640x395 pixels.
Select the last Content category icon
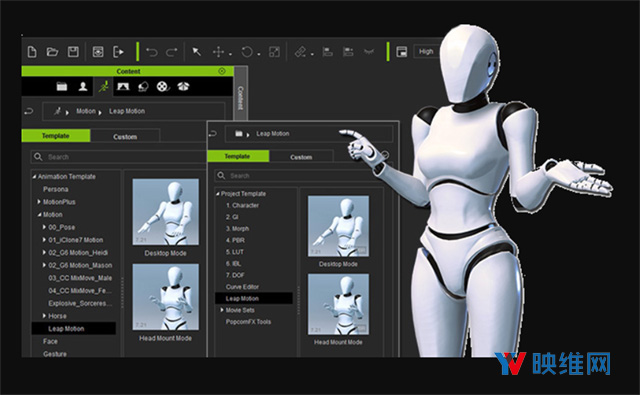tap(183, 87)
